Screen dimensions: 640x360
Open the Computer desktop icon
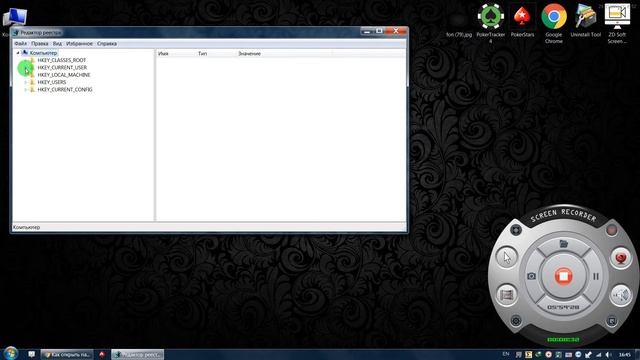(x=14, y=18)
